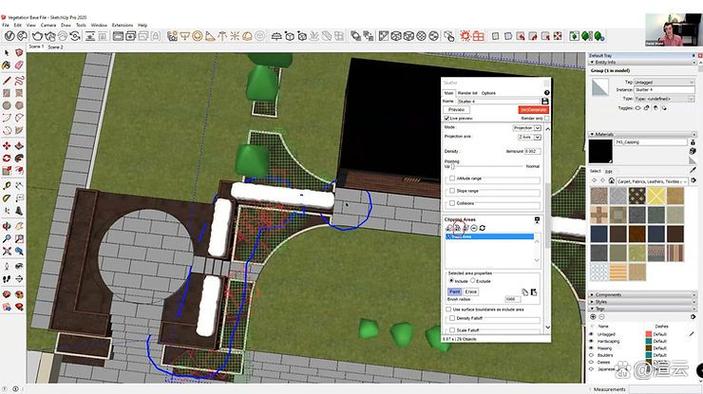Viewport: 703px width, 394px height.
Task: Click the Paint button
Action: click(x=454, y=292)
